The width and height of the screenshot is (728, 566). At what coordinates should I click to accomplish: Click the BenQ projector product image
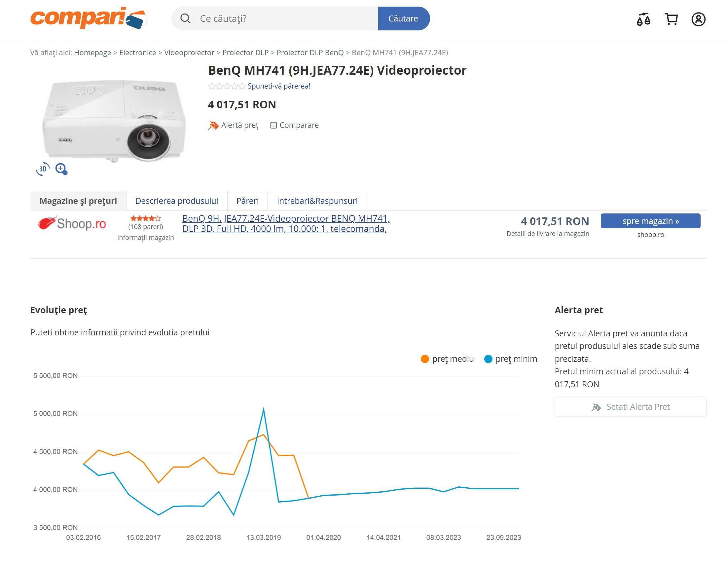point(114,121)
